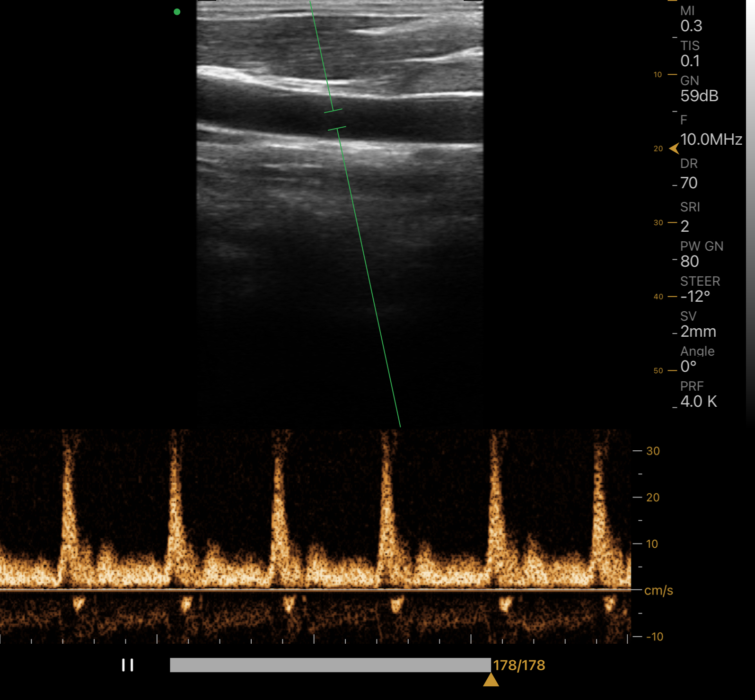This screenshot has height=700, width=755.
Task: Click the MI 0.3 readout
Action: pos(691,26)
